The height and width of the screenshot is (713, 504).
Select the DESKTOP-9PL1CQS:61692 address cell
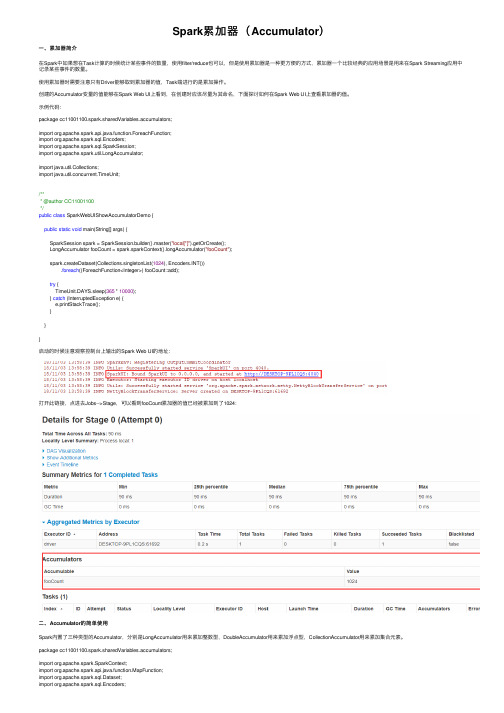pyautogui.click(x=129, y=544)
